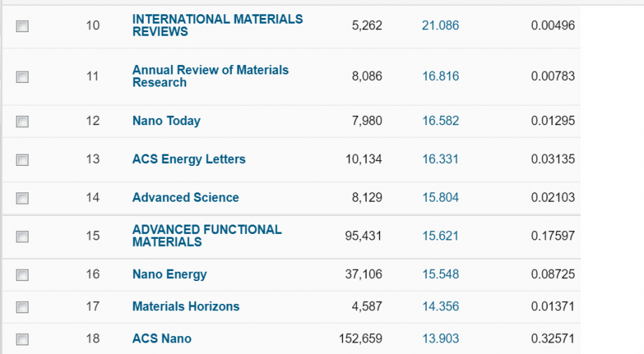
Task: Click the 21.086 impact factor value
Action: coord(440,26)
